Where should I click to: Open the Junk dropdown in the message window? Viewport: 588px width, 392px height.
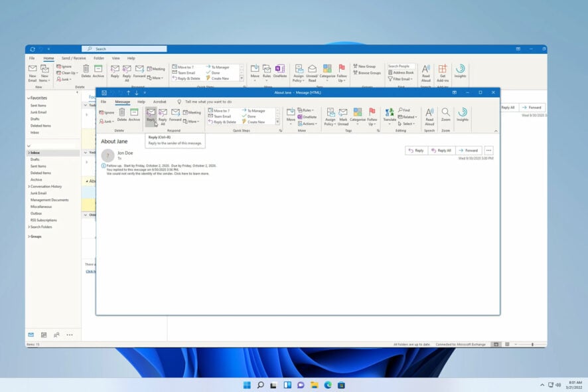click(107, 122)
